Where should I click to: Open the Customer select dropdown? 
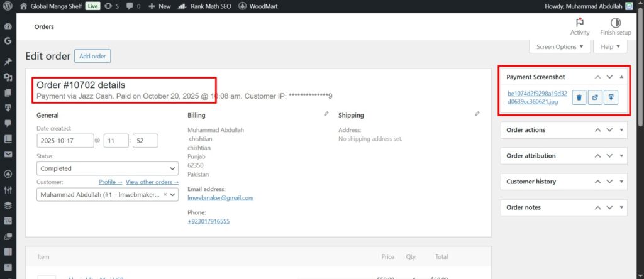[x=107, y=195]
